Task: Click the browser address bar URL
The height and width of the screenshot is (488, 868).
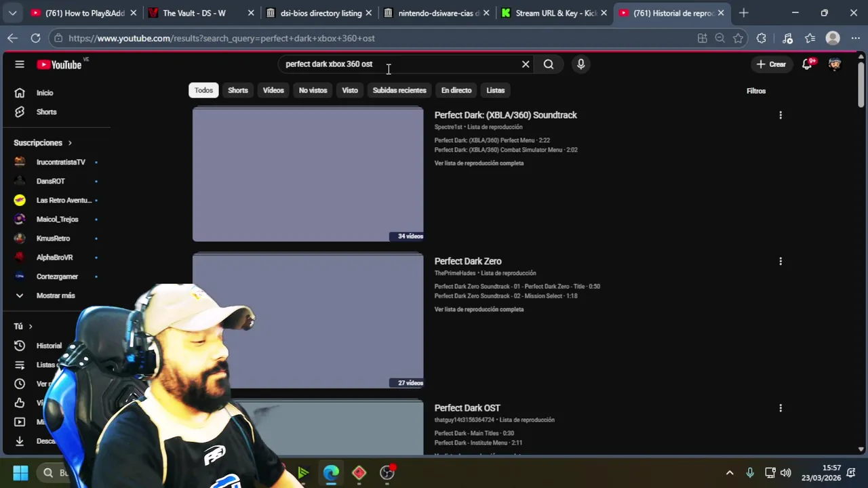Action: 221,39
